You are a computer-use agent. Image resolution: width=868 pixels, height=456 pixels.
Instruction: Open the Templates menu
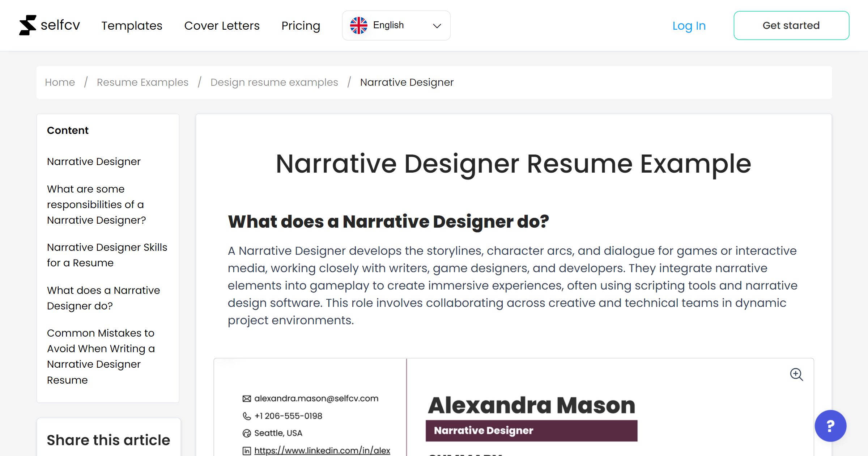(132, 25)
